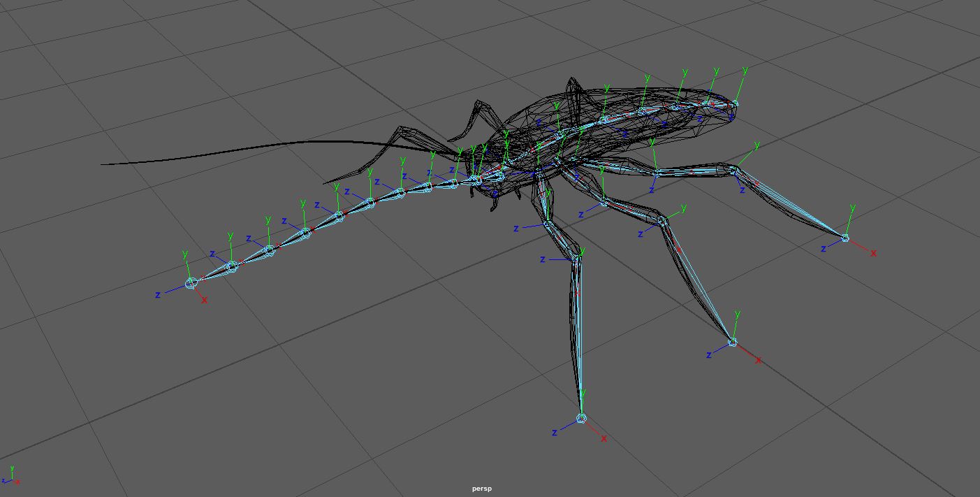Select the knee joint of the frontmost leg

point(577,260)
